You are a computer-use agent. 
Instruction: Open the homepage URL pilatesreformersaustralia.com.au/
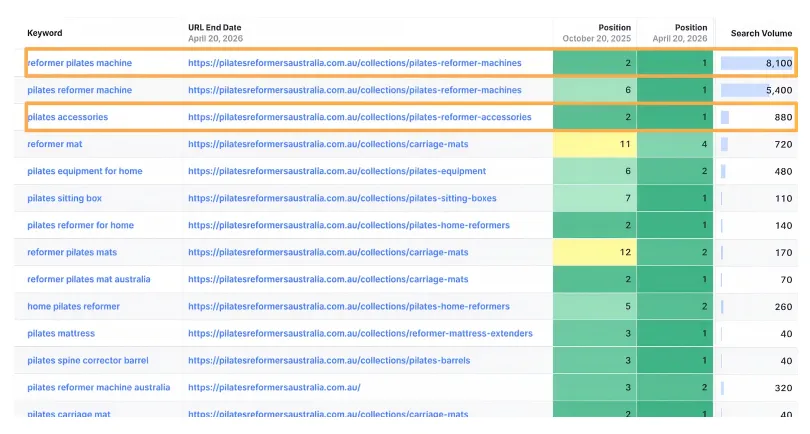274,387
